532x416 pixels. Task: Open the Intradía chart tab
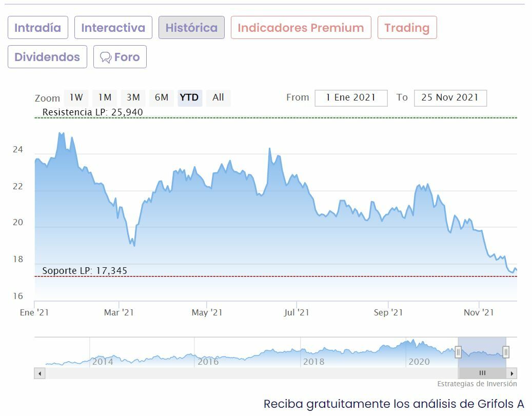pos(37,28)
